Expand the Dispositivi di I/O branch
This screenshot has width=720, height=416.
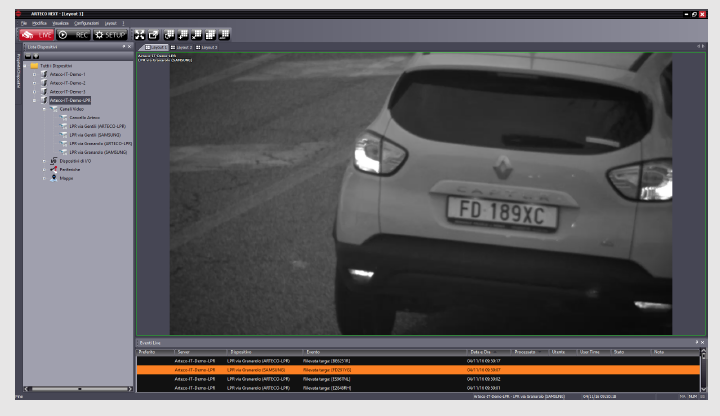click(x=45, y=161)
